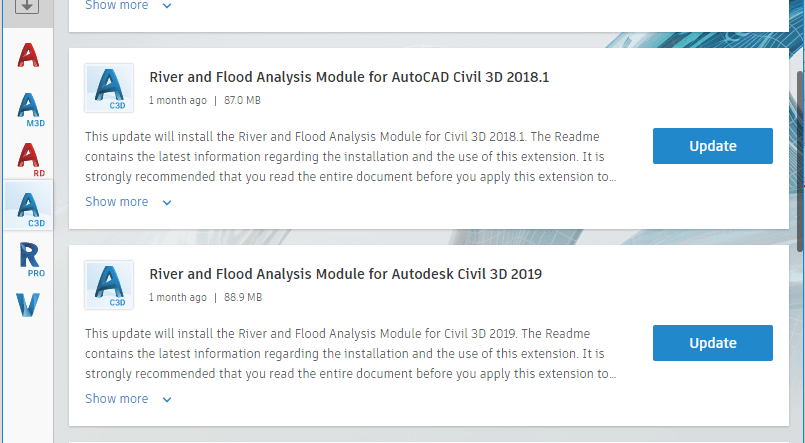
Task: Click the vertical scrollbar on the right
Action: click(x=799, y=150)
